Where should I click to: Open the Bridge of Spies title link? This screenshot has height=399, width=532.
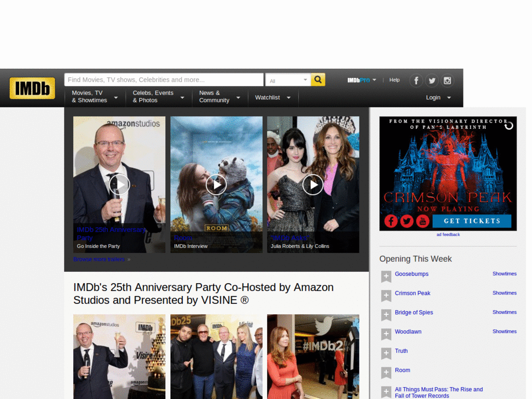tap(414, 312)
